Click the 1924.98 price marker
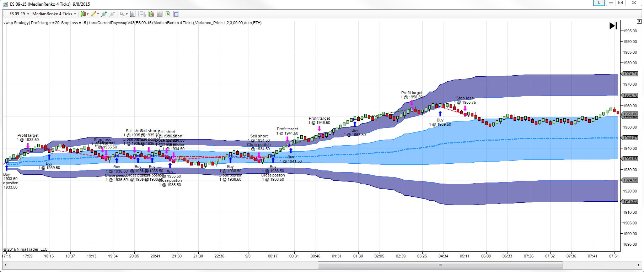The height and width of the screenshot is (272, 644). point(630,180)
